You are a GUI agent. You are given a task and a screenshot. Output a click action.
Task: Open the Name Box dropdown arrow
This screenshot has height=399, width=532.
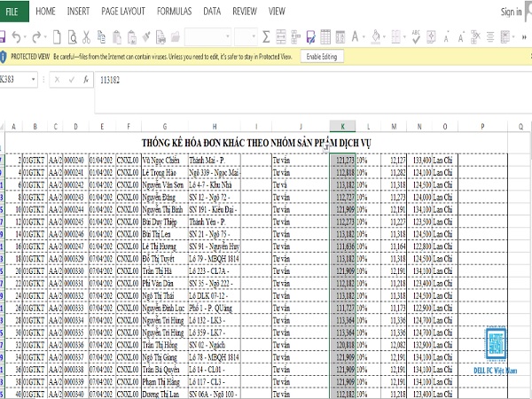[34, 80]
